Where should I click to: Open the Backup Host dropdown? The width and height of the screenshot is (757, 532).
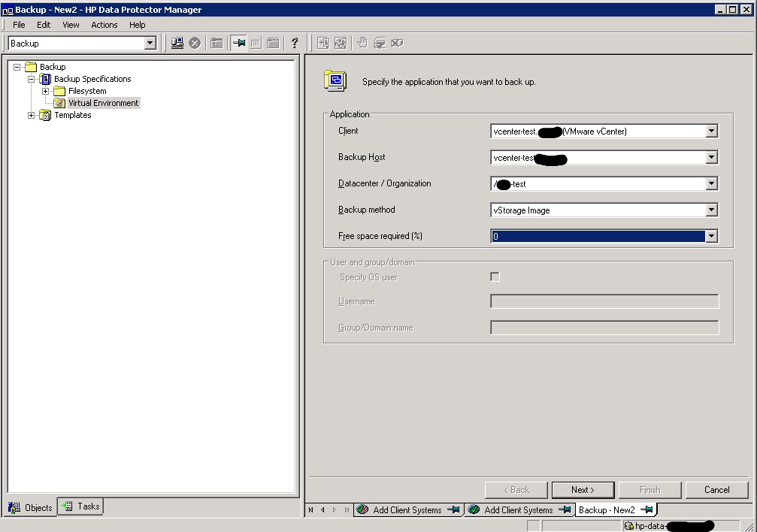[711, 157]
